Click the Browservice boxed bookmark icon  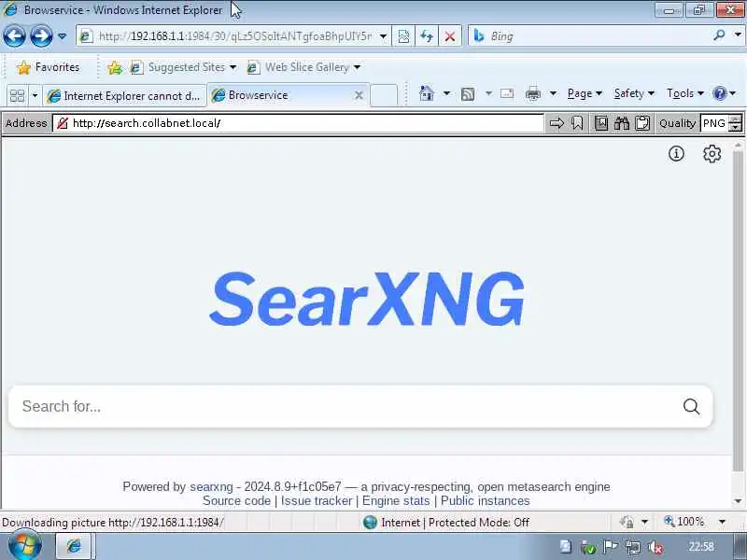click(601, 123)
